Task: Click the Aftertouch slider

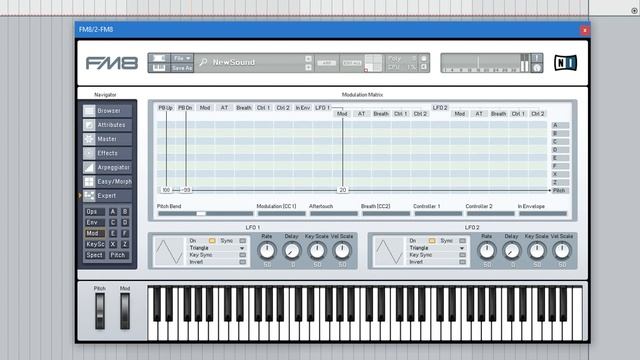Action: 333,213
